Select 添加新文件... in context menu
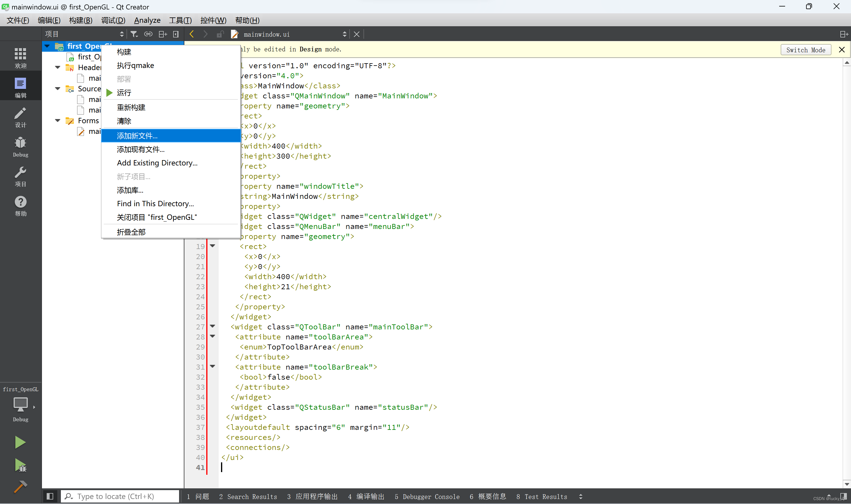This screenshot has height=504, width=851. 137,136
